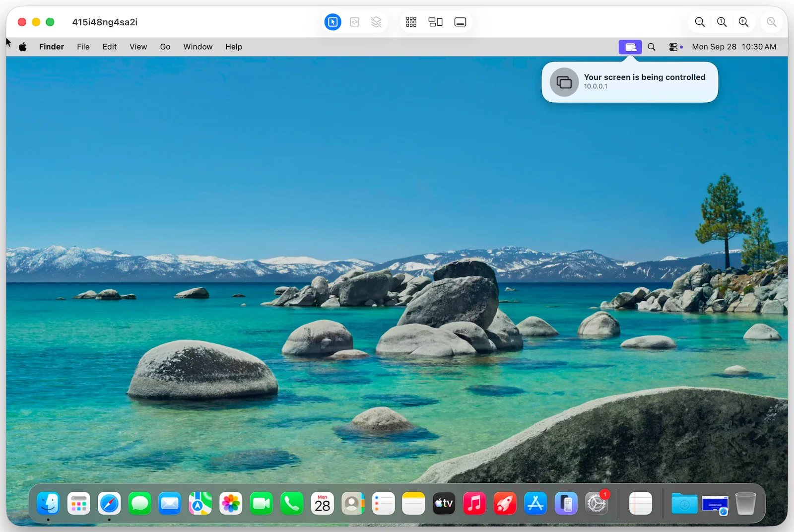Open the File menu

coord(83,47)
